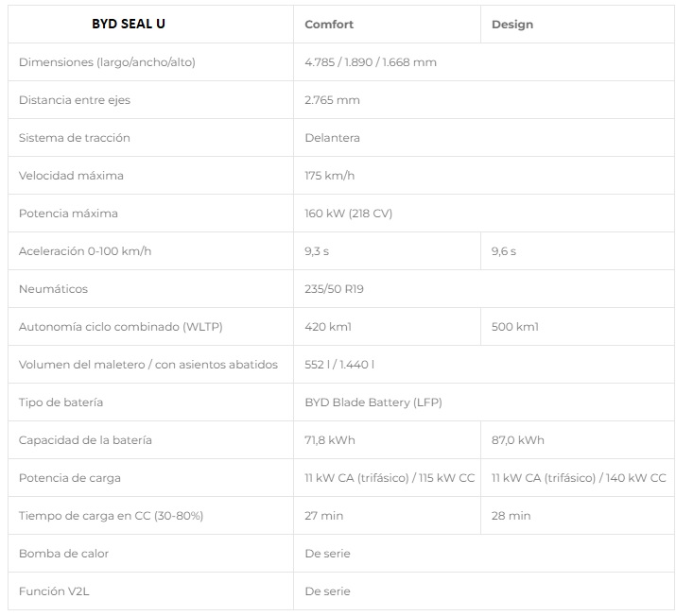Image resolution: width=676 pixels, height=616 pixels.
Task: Click the Función V2L row label
Action: coord(57,591)
